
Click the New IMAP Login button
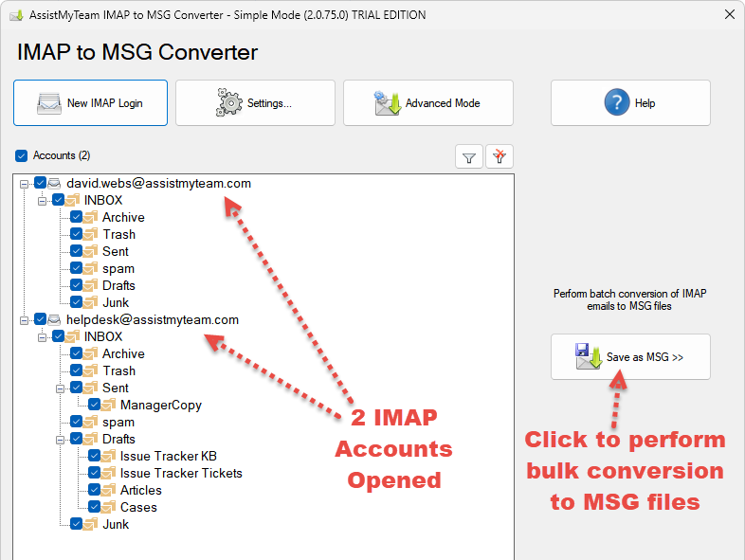[x=90, y=102]
